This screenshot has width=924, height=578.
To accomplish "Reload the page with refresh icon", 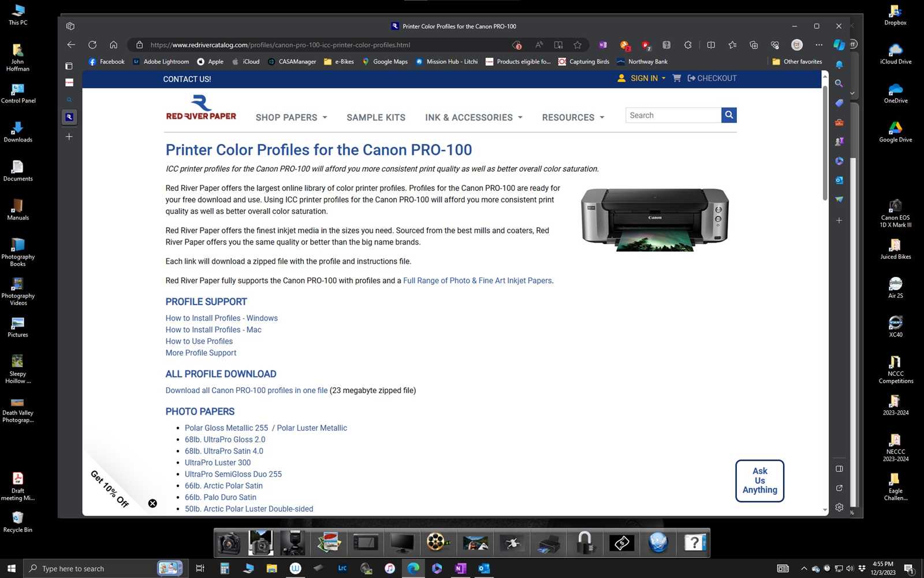I will [x=92, y=45].
